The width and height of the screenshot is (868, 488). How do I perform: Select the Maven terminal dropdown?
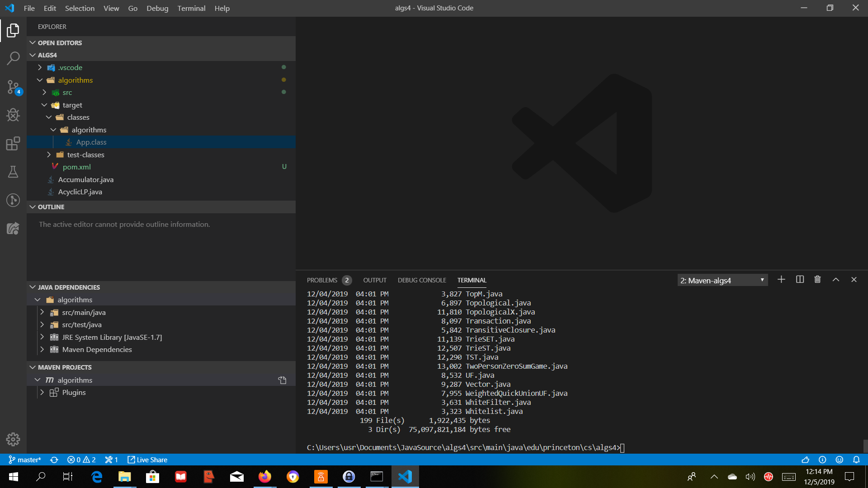(x=722, y=280)
